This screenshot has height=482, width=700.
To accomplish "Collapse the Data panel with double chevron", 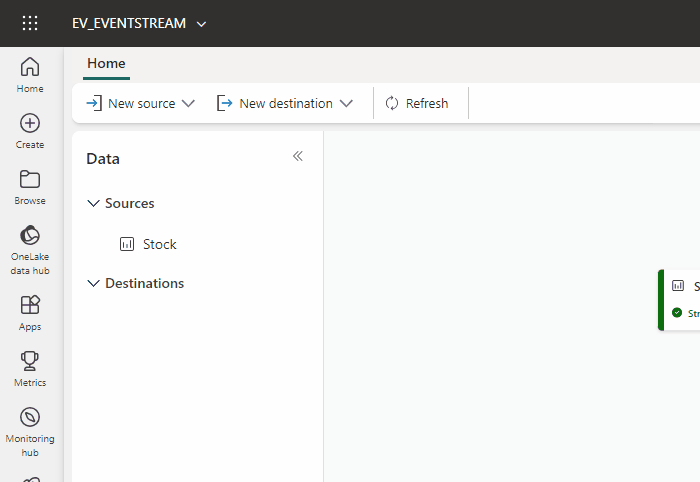I will point(297,156).
